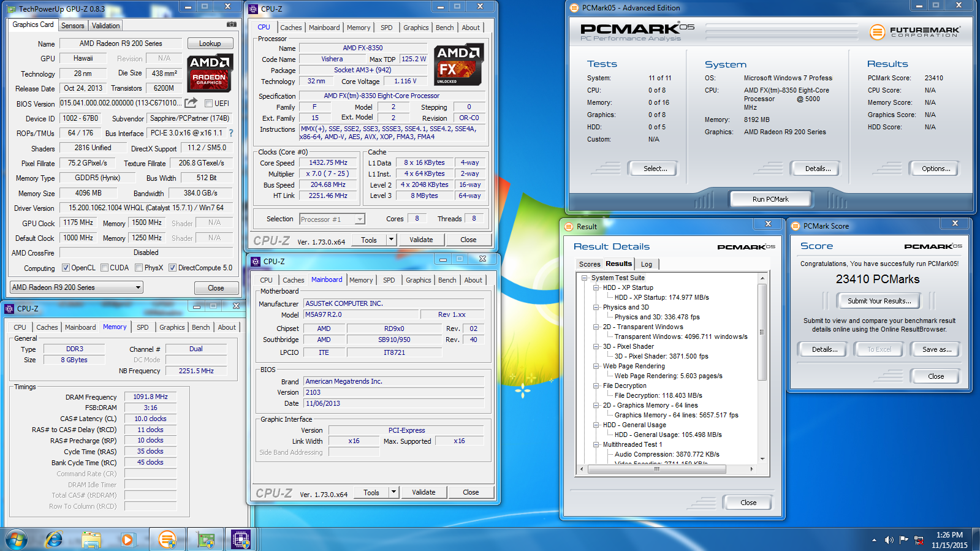Click the GPU-Z title bar app icon
The image size is (980, 551).
(11, 8)
